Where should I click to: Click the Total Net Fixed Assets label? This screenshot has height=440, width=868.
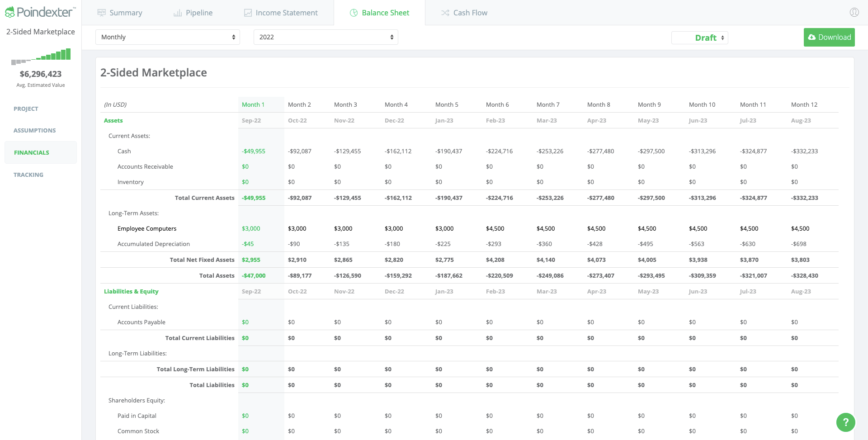202,260
